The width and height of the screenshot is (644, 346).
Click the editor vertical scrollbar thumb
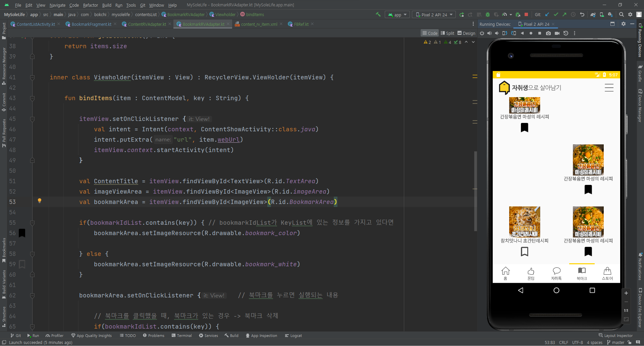pyautogui.click(x=476, y=191)
